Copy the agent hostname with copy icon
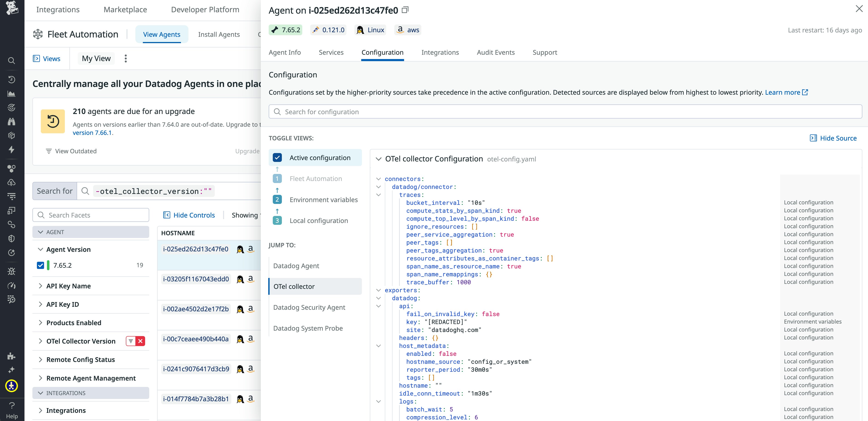Viewport: 868px width, 421px height. (x=405, y=10)
